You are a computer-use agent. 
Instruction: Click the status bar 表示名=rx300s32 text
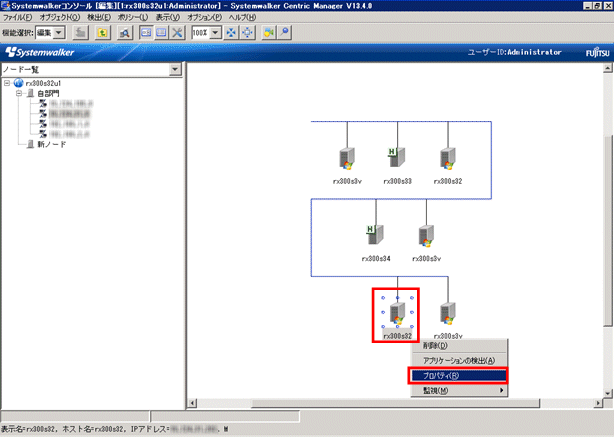pos(27,429)
